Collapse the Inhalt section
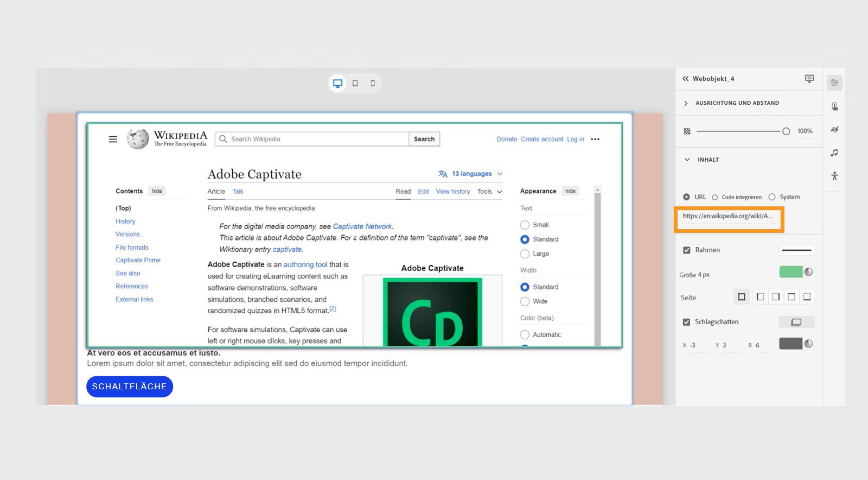 coord(687,160)
